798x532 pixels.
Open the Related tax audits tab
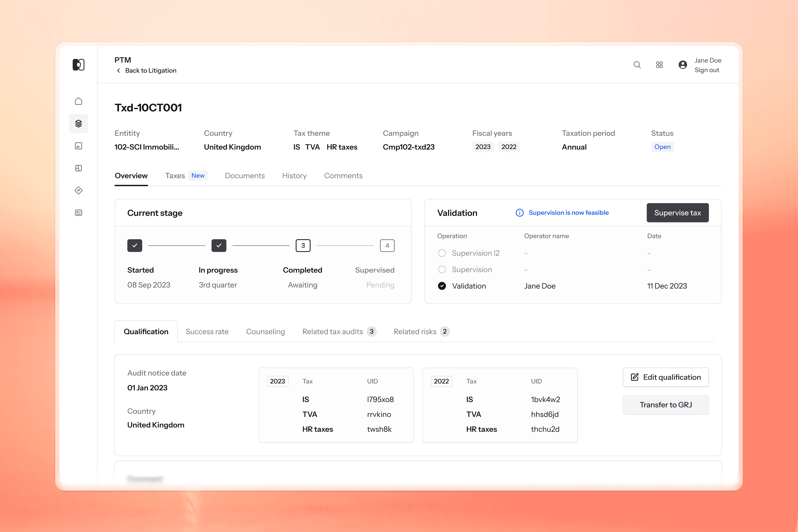(333, 332)
